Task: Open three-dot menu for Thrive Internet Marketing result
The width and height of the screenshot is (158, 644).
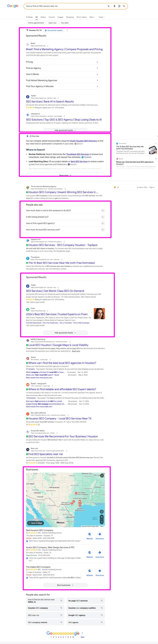Action: click(x=65, y=189)
